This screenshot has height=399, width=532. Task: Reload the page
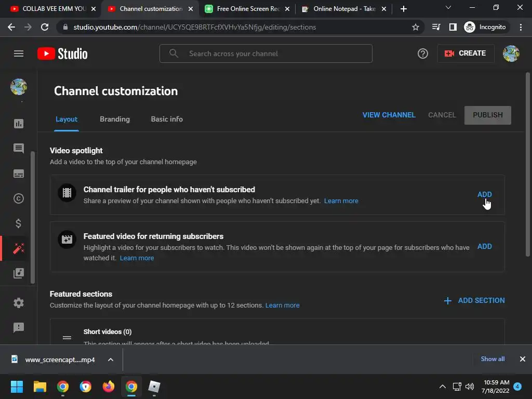(x=45, y=27)
